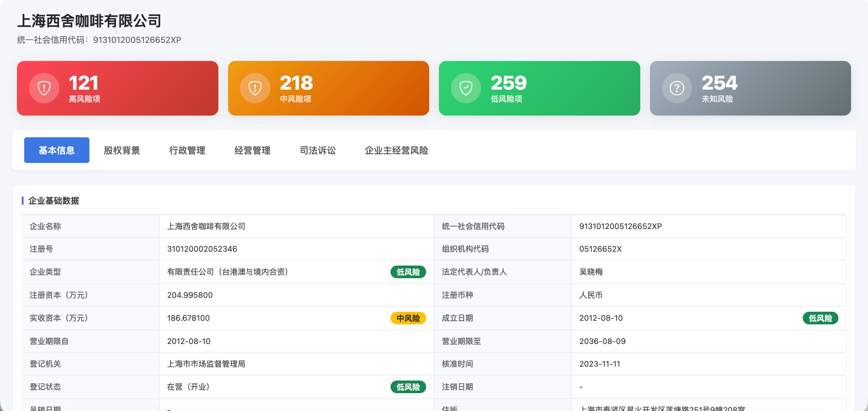Select organization code 05126652X
Screen dimensions: 868x411
(600, 249)
